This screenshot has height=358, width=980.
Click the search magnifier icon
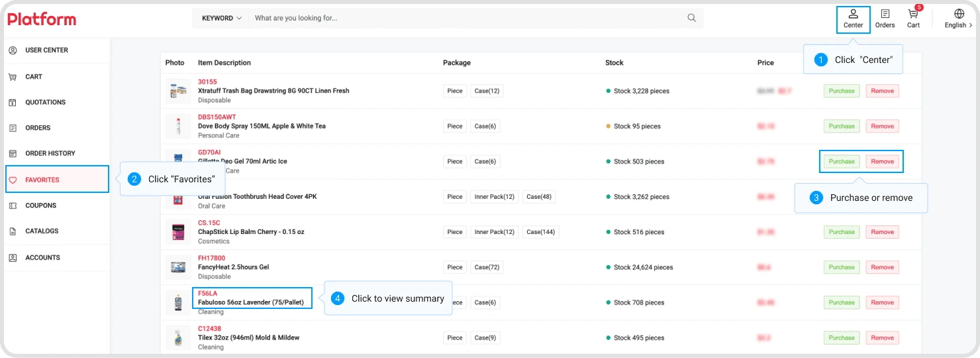pyautogui.click(x=692, y=18)
